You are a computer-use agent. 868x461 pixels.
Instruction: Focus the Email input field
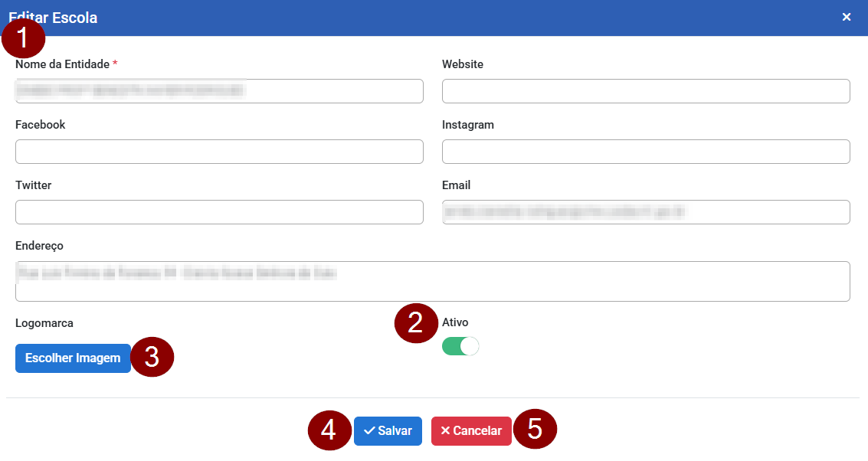click(x=646, y=212)
